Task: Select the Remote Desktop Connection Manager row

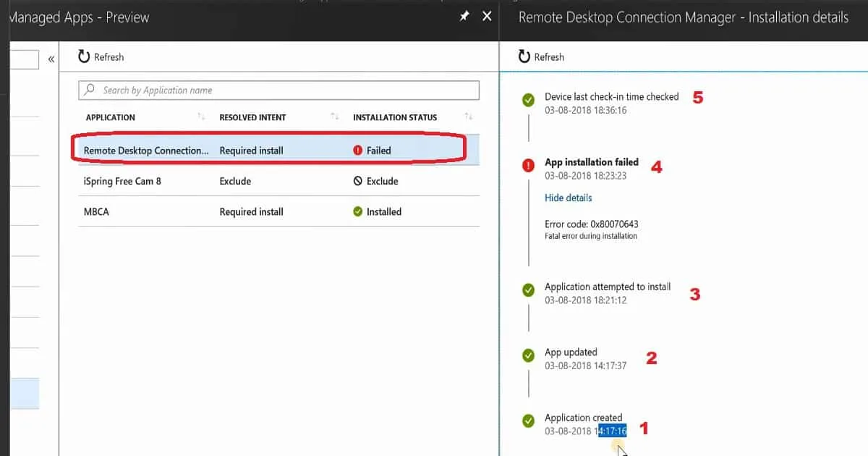Action: tap(146, 151)
